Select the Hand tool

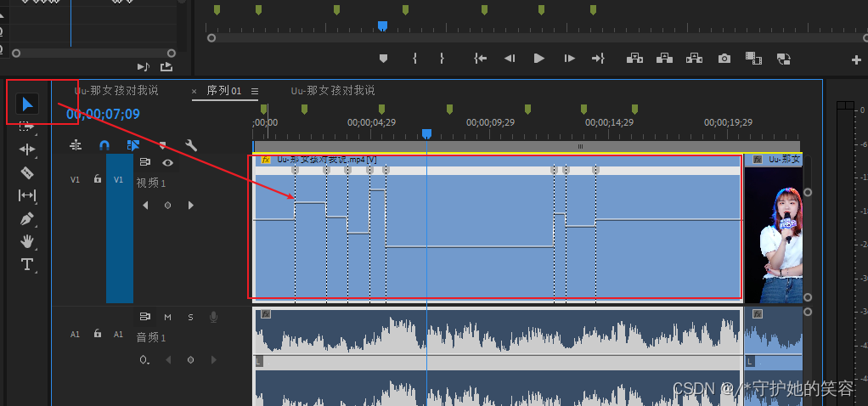(x=27, y=241)
